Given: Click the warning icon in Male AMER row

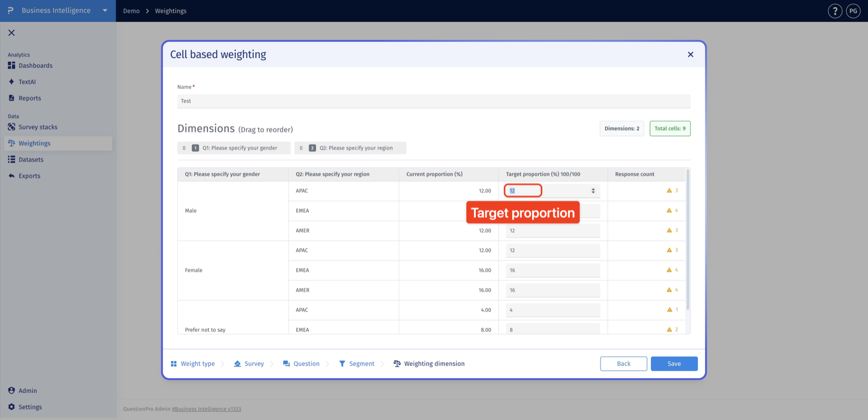Looking at the screenshot, I should pos(669,230).
